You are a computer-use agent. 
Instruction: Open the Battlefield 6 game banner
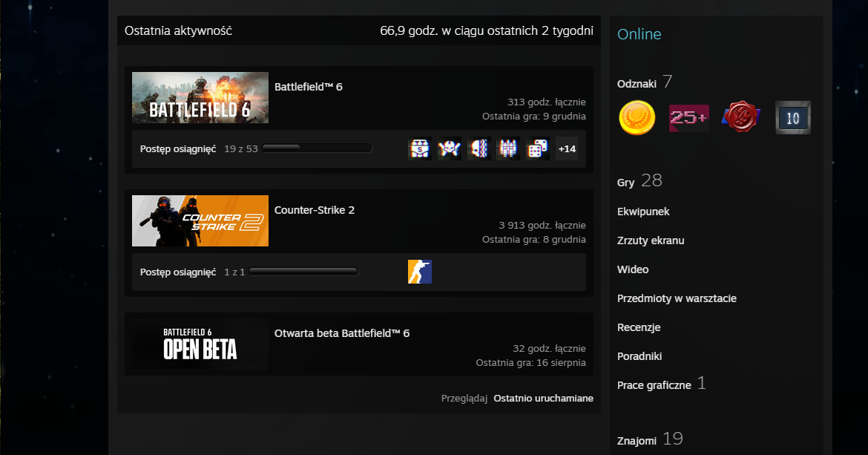tap(200, 97)
